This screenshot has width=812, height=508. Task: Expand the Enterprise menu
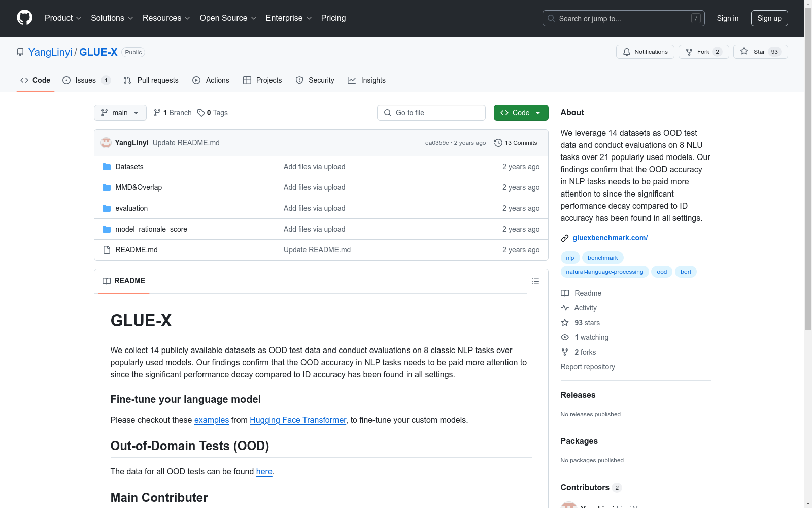tap(289, 18)
